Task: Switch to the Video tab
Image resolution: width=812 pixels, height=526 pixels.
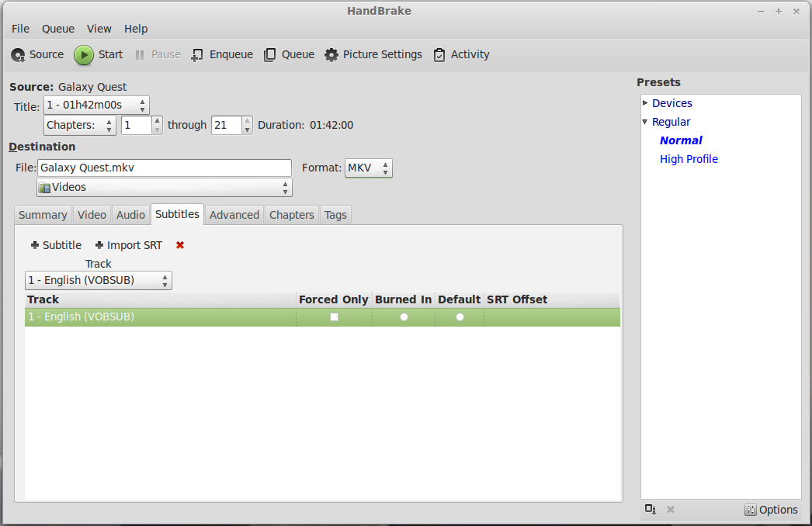Action: (x=92, y=215)
